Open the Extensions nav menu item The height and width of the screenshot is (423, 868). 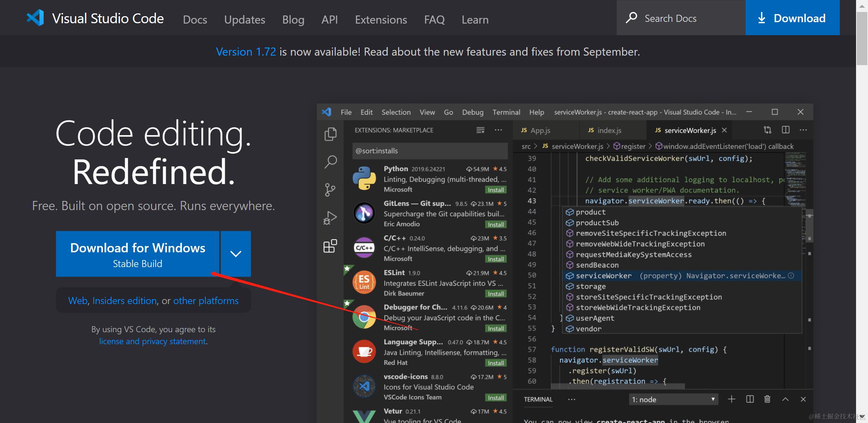[381, 20]
